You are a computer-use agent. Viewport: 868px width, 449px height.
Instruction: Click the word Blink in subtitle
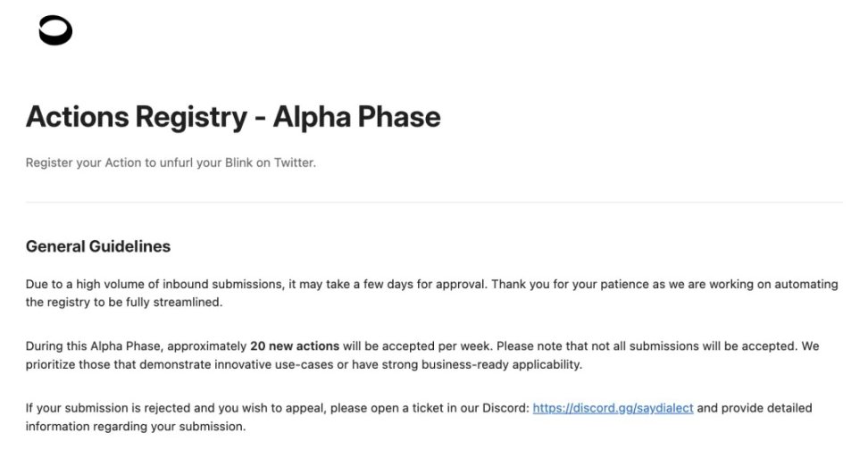(238, 162)
